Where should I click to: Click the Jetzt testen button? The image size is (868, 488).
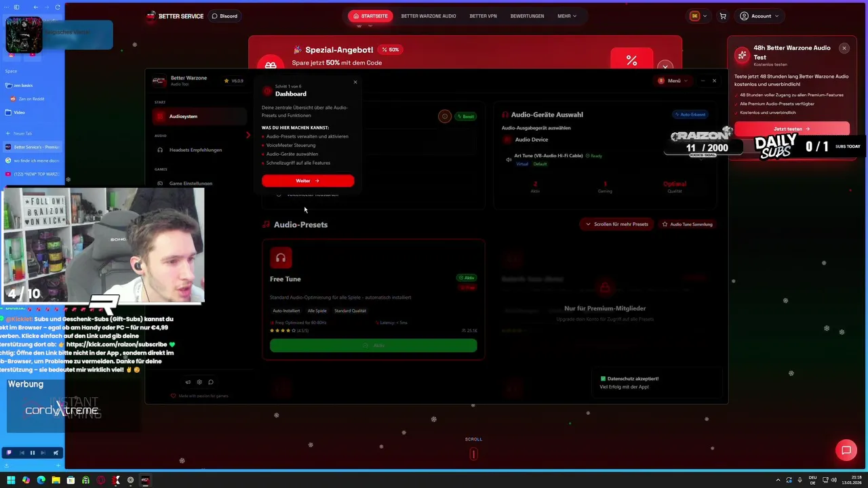[x=791, y=129]
